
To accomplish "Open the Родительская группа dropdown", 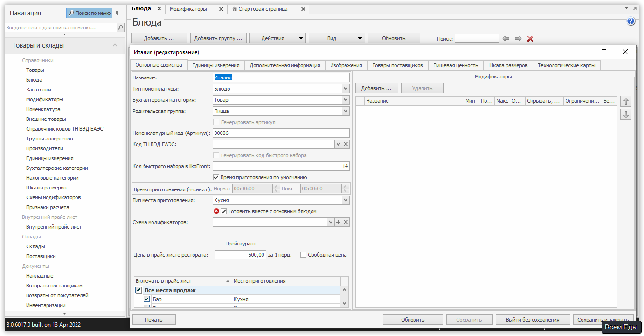I will [346, 111].
